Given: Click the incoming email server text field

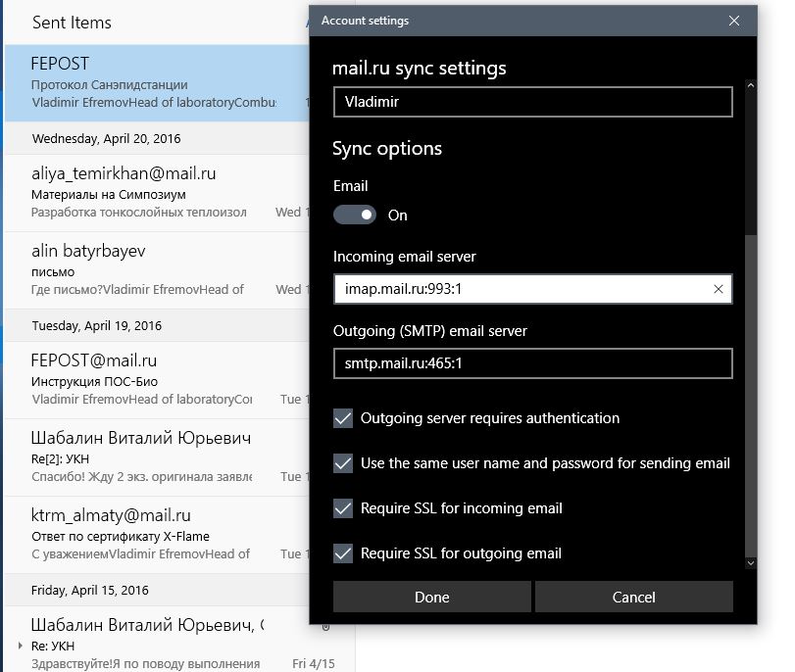Looking at the screenshot, I should pos(520,289).
